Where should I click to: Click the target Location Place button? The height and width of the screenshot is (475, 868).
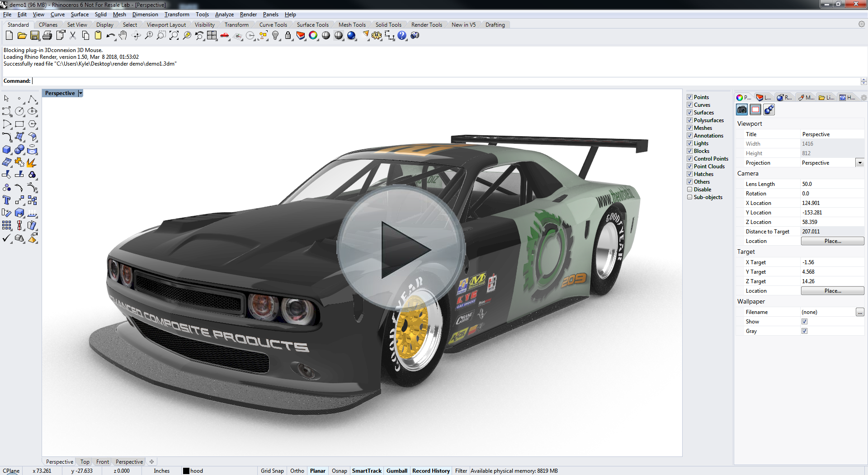click(x=832, y=291)
